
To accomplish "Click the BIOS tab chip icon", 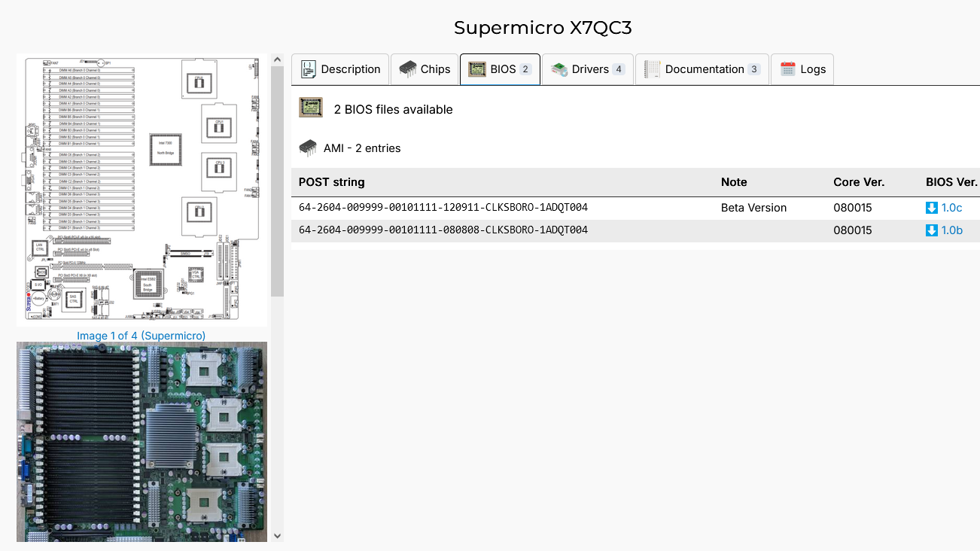I will click(x=477, y=69).
